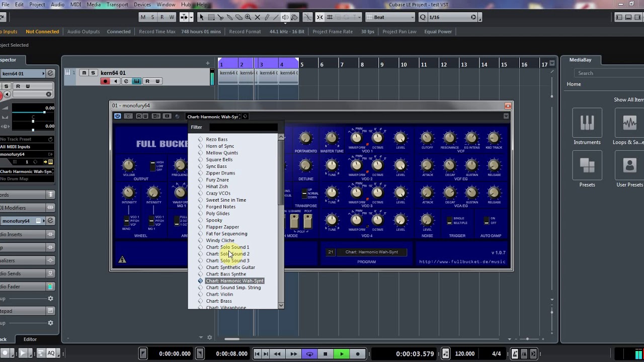The width and height of the screenshot is (644, 362).
Task: Select the Split scissors tool
Action: point(221,17)
